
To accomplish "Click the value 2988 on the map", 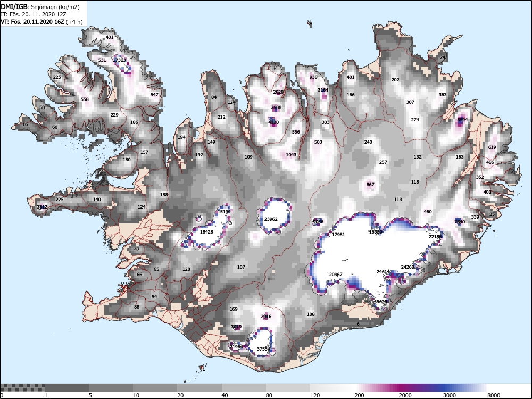I will point(276,107).
